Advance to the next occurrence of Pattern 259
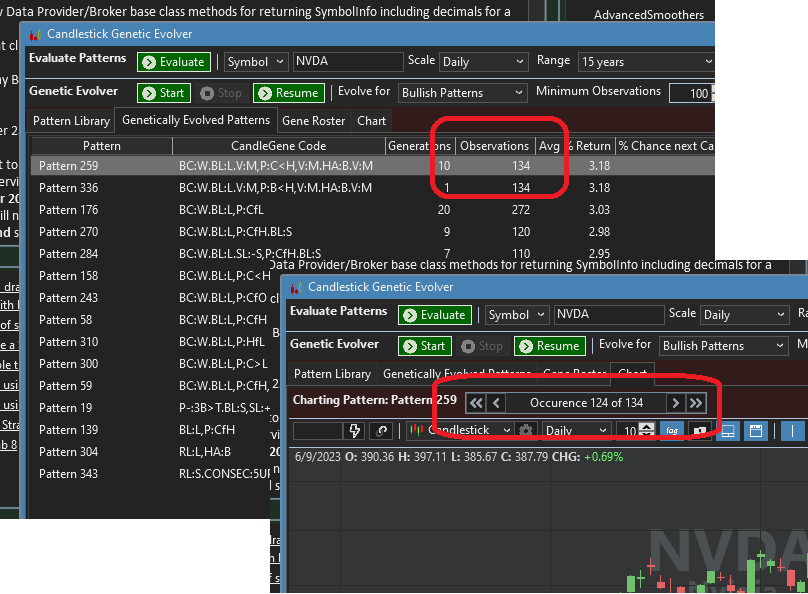The width and height of the screenshot is (808, 594). [675, 401]
